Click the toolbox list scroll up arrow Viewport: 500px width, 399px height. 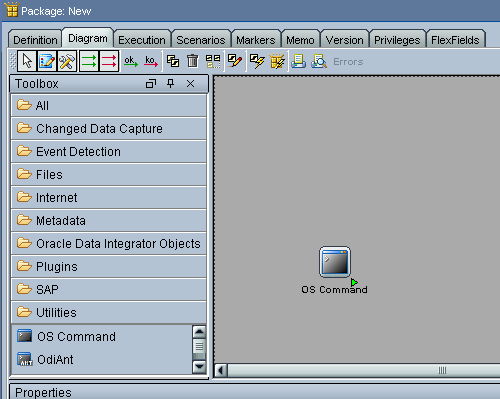pos(199,332)
